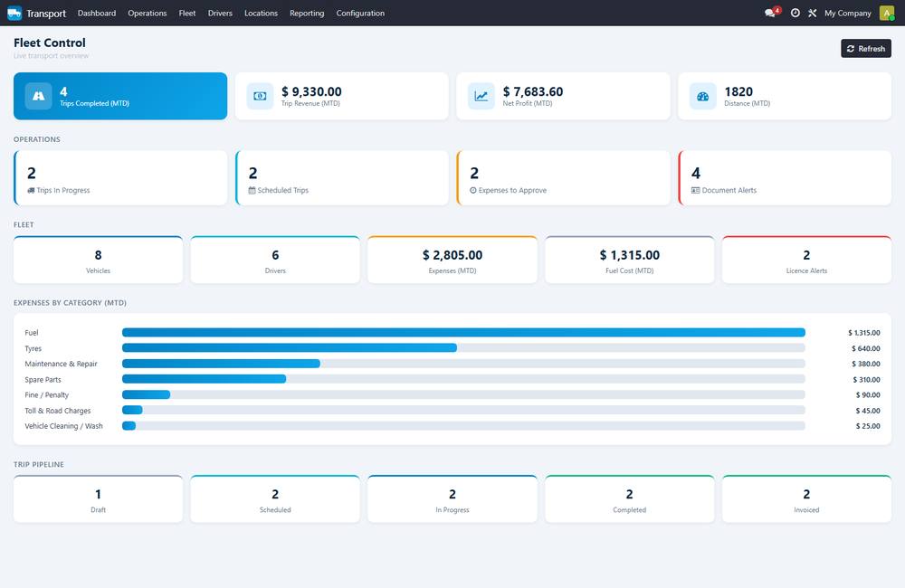
Task: Open the Distance (MTD) card
Action: click(x=785, y=96)
